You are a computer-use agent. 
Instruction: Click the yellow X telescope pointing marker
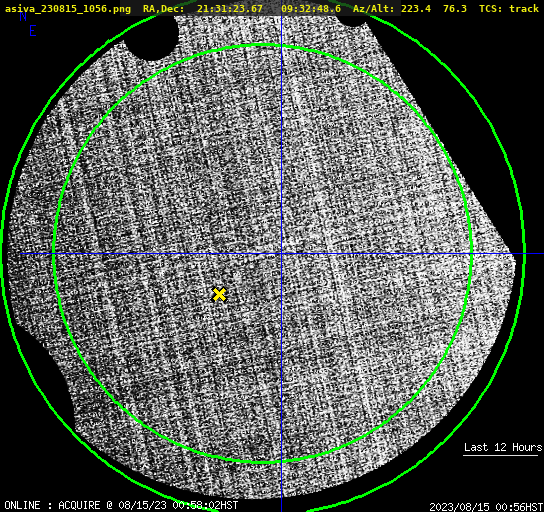tap(219, 295)
